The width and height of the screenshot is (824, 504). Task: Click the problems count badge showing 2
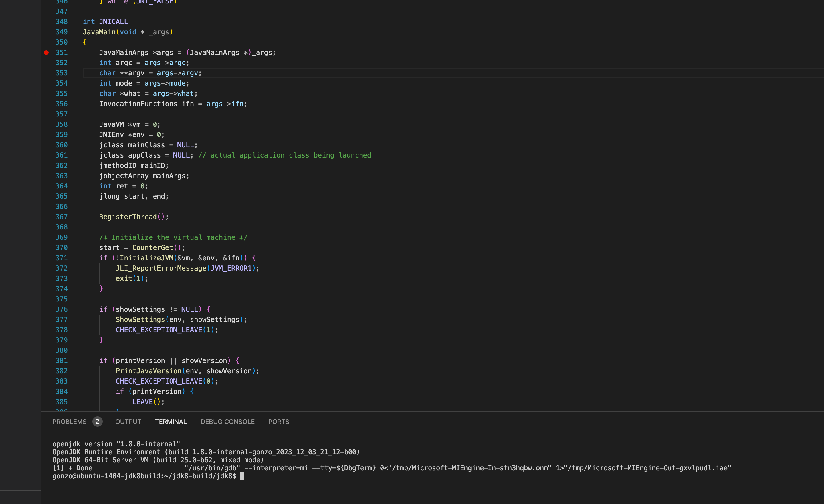coord(97,422)
